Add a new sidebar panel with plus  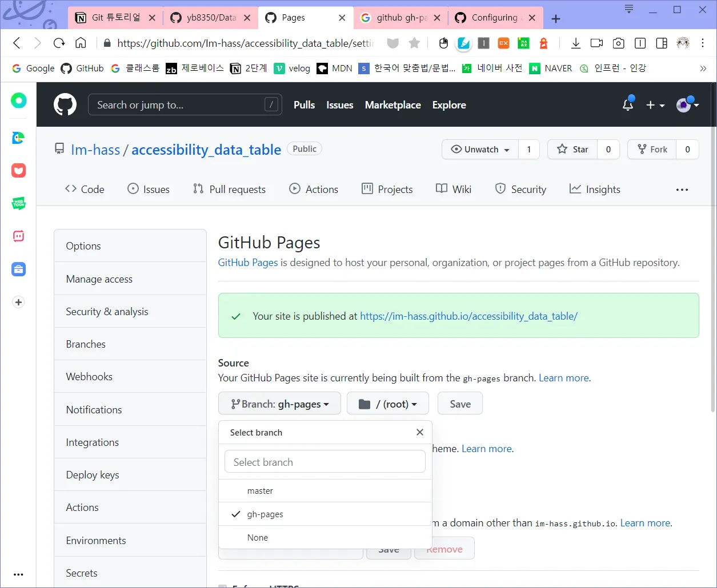(x=19, y=302)
